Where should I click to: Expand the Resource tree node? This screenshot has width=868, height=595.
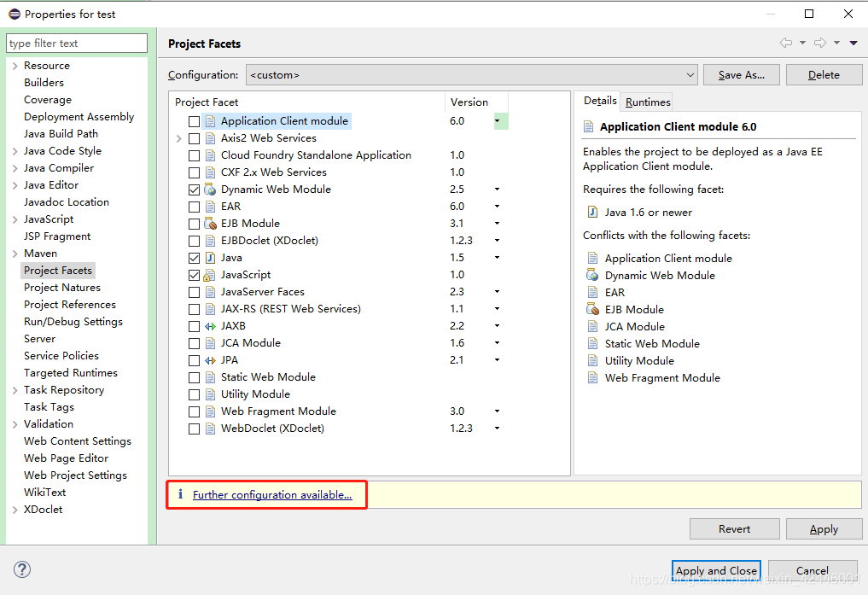tap(15, 66)
